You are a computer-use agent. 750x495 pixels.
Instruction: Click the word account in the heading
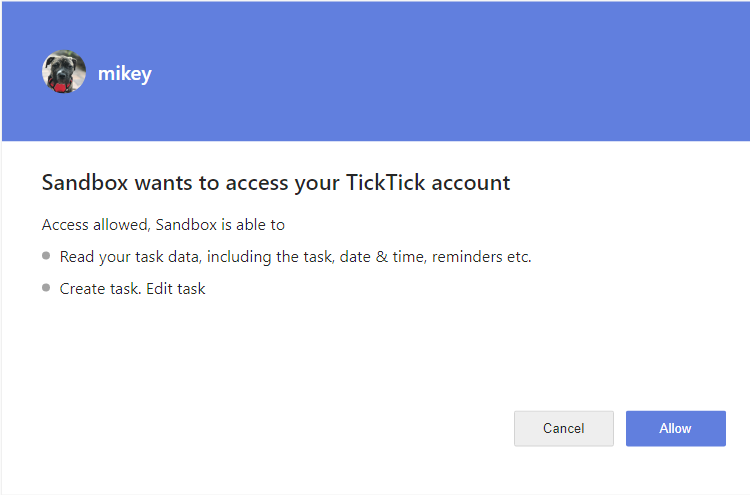point(471,183)
